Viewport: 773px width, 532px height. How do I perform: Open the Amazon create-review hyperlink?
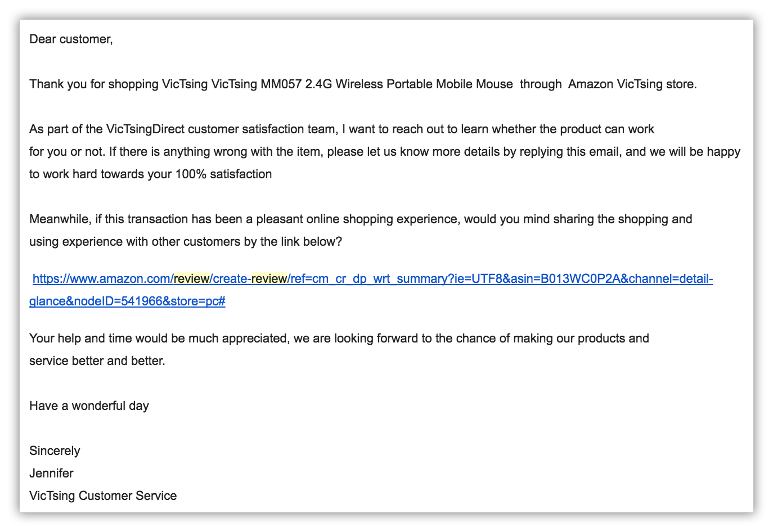click(x=372, y=279)
